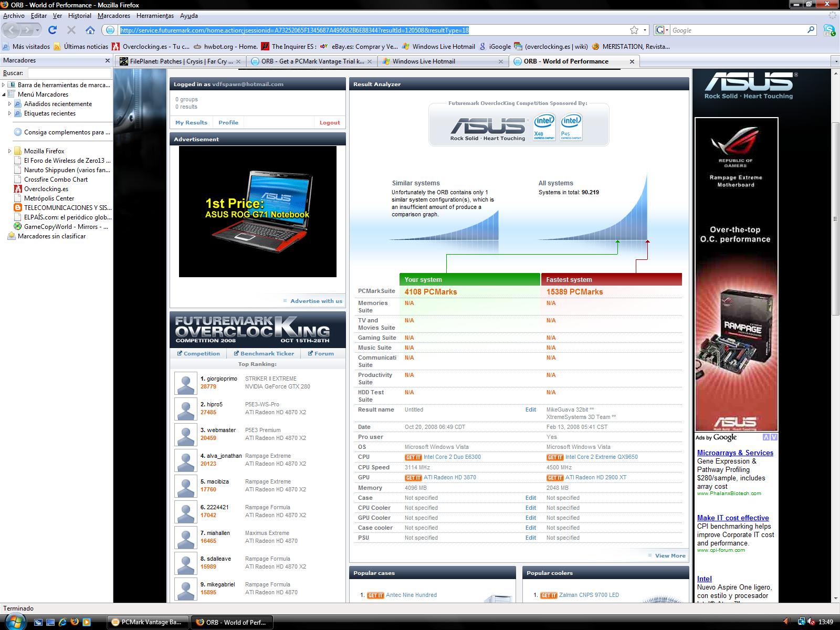Open the URL bar history dropdown arrow
840x630 pixels.
point(645,30)
